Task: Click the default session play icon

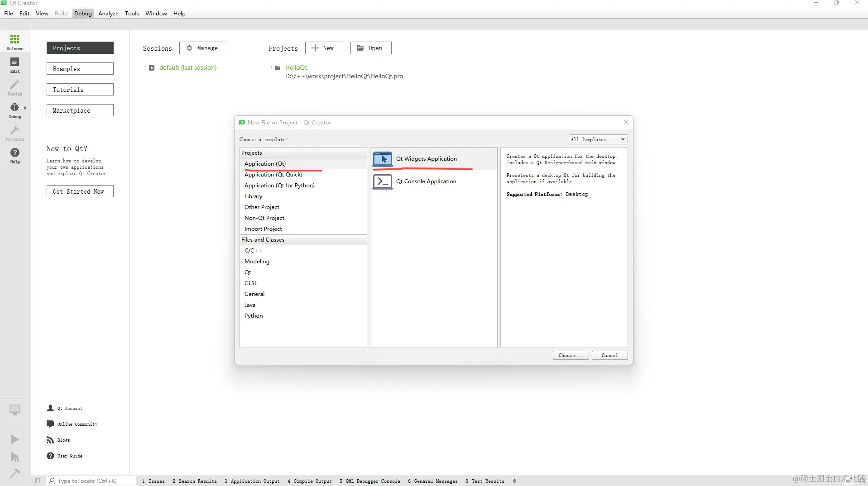Action: click(x=152, y=68)
